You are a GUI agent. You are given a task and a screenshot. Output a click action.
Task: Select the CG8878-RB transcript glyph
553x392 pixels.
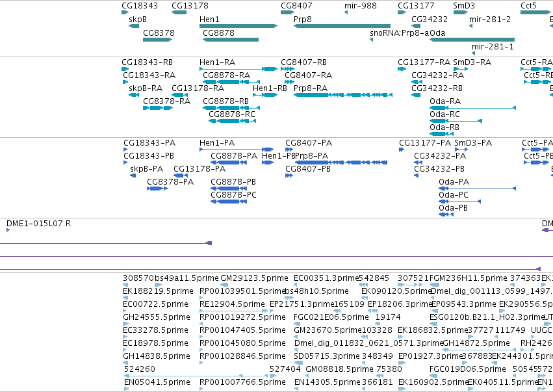pyautogui.click(x=231, y=108)
